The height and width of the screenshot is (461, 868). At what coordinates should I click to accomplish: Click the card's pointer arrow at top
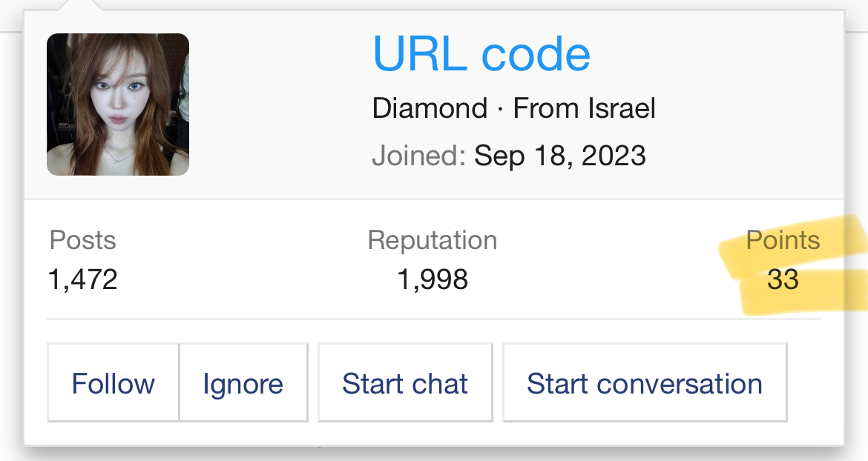tap(80, 5)
